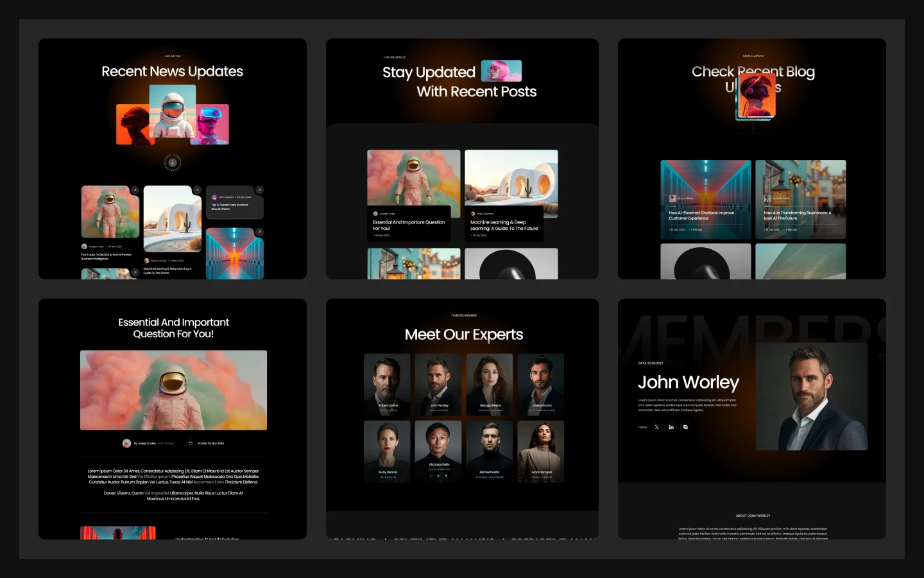
Task: Click the LinkedIn follow icon for John Worley
Action: click(671, 427)
